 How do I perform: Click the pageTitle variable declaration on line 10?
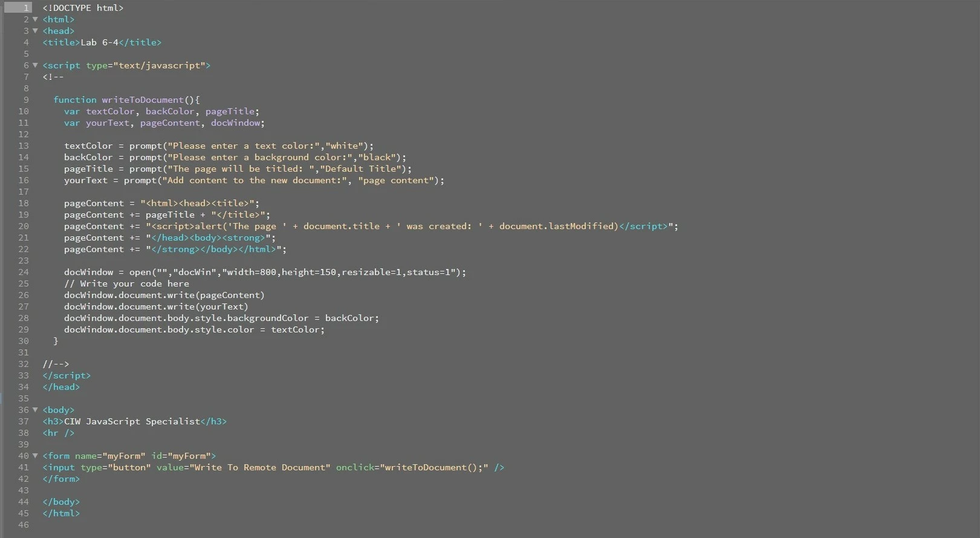point(230,111)
